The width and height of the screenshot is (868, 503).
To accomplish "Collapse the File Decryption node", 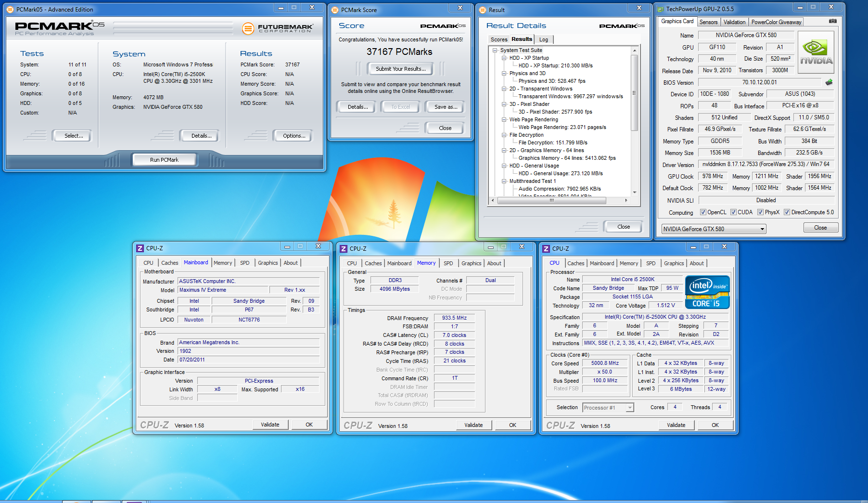I will coord(504,135).
